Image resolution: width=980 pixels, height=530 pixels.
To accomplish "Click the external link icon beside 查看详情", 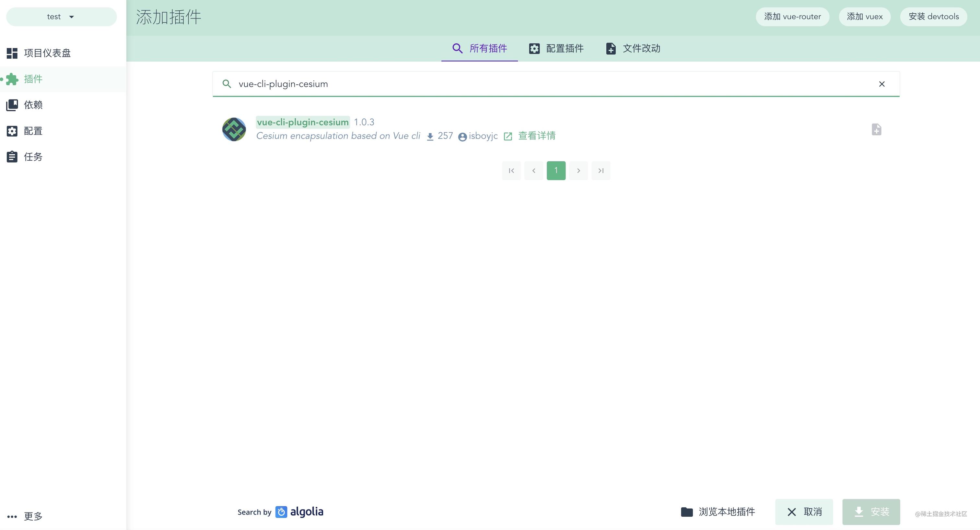I will tap(508, 136).
